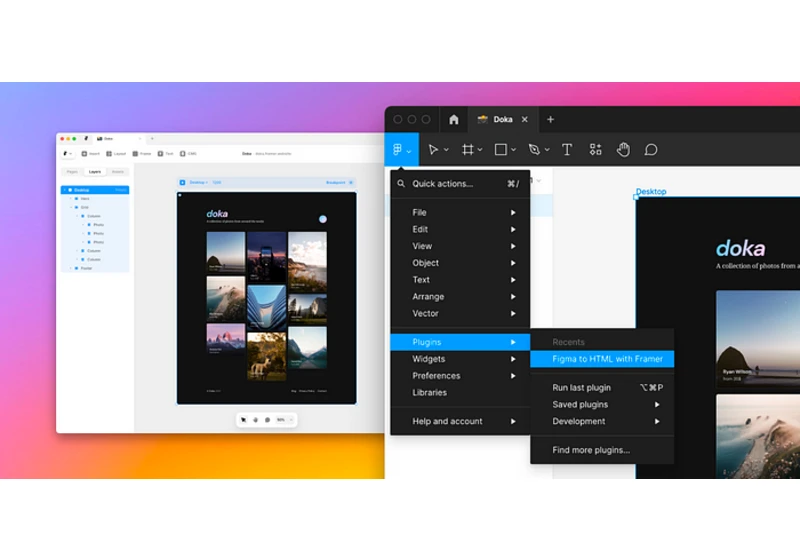Close the Doka tab in Figma
The width and height of the screenshot is (800, 560).
coord(524,119)
